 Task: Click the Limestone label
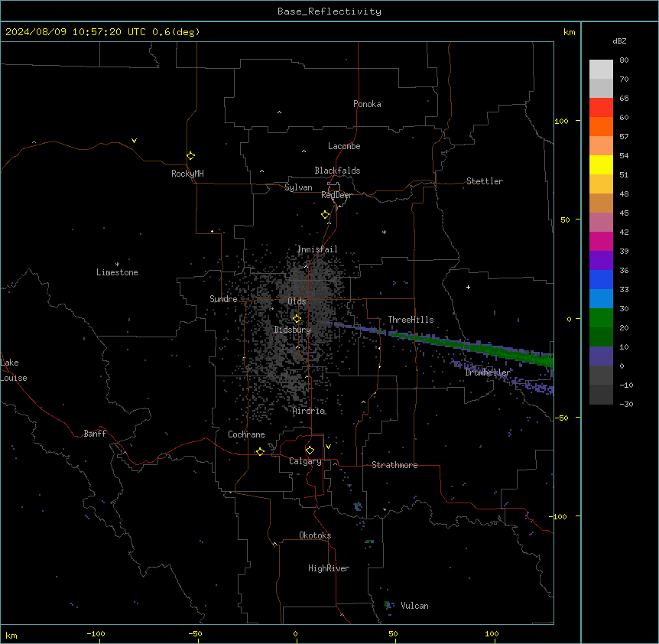click(x=117, y=272)
